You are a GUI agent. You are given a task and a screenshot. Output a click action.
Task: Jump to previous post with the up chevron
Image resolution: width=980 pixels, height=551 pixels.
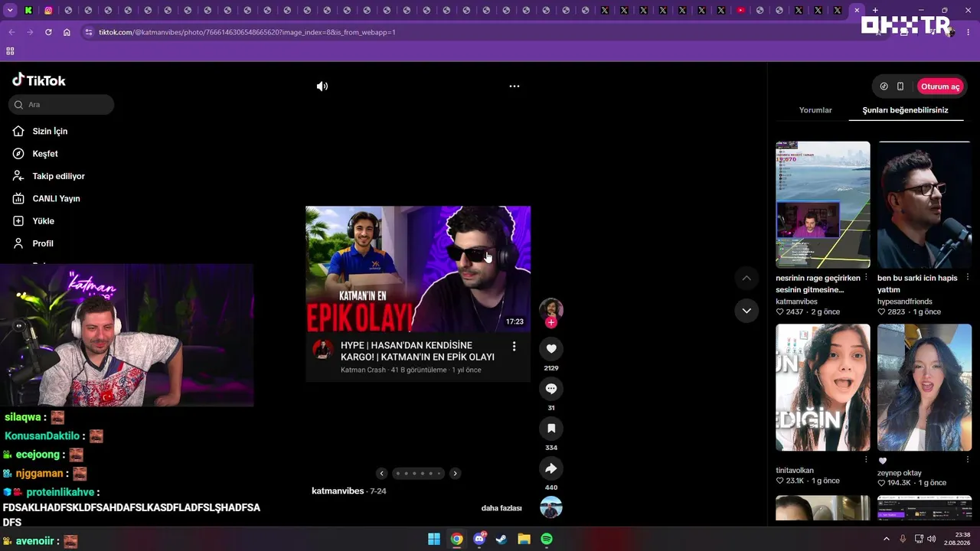pos(746,278)
